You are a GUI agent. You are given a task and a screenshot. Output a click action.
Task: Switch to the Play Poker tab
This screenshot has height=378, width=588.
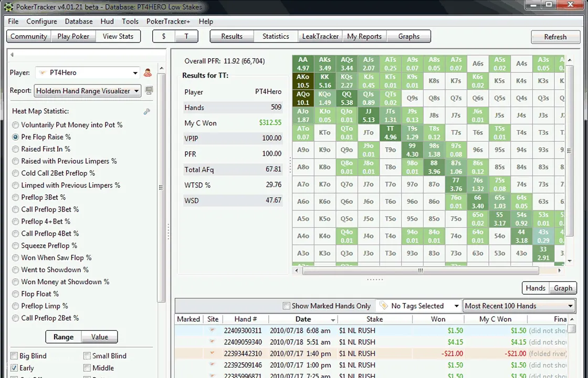tap(73, 36)
